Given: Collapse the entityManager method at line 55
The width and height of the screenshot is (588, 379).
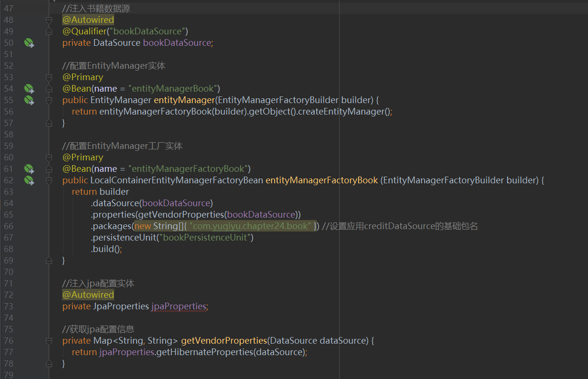Looking at the screenshot, I should coord(49,100).
